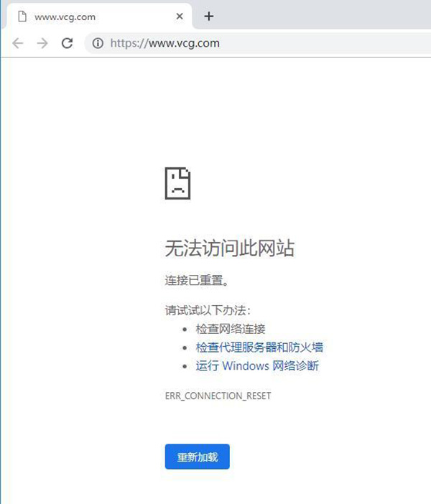The width and height of the screenshot is (431, 504).
Task: Click the 检查网络连接 list item
Action: [231, 329]
